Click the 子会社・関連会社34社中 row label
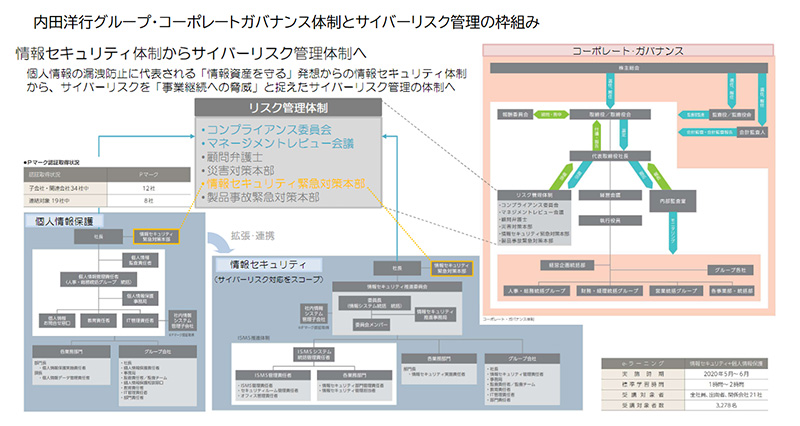Viewport: 800px width, 426px height. point(59,188)
